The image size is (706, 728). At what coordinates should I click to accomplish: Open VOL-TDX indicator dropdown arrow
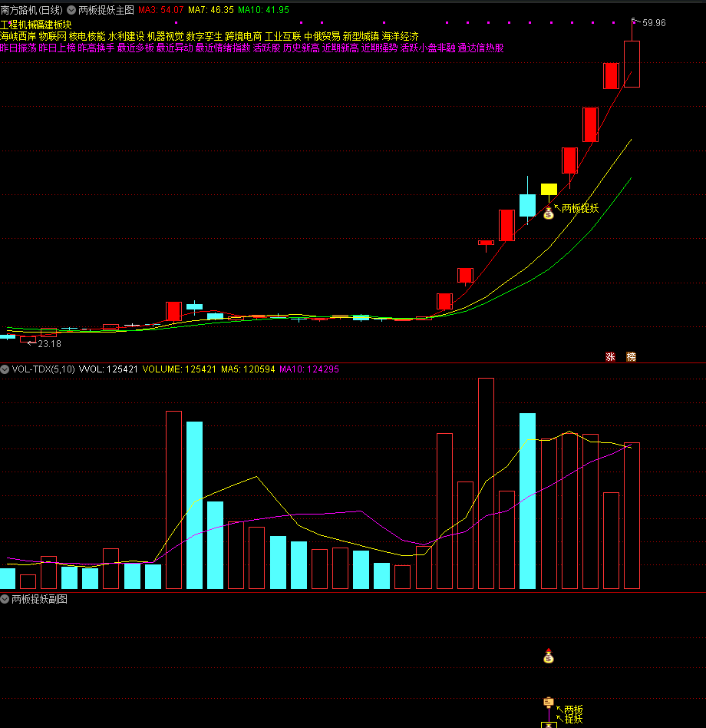(5, 369)
